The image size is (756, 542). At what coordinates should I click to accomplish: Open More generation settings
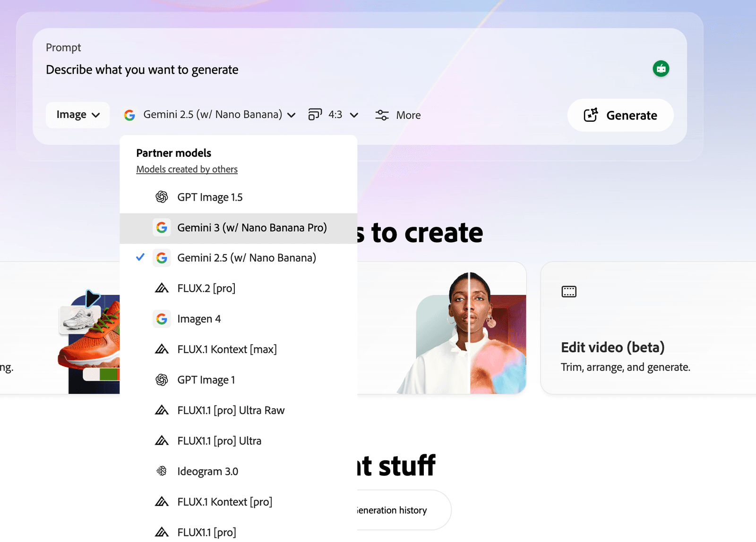tap(398, 115)
